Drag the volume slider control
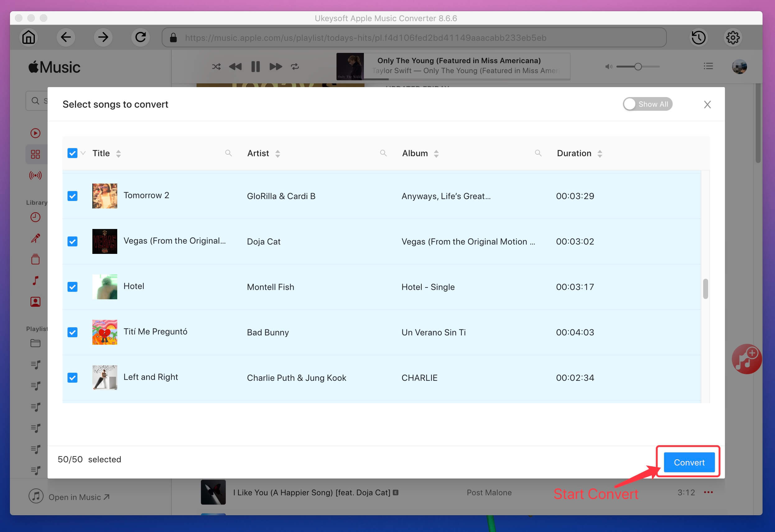 pos(638,66)
